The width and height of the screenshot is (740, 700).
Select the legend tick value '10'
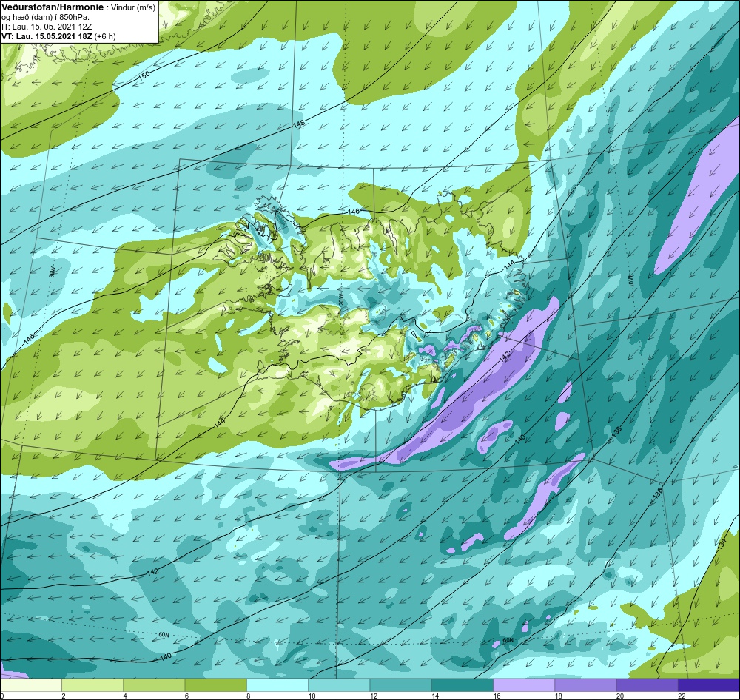click(x=312, y=696)
